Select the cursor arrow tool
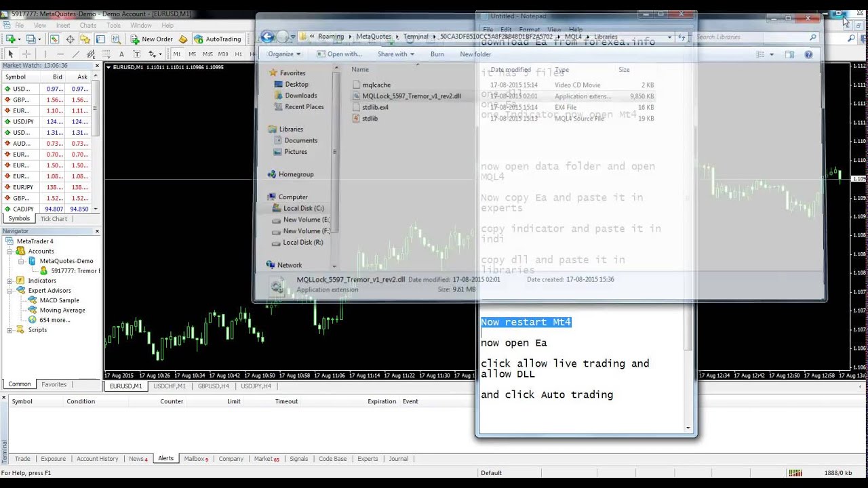 point(10,54)
